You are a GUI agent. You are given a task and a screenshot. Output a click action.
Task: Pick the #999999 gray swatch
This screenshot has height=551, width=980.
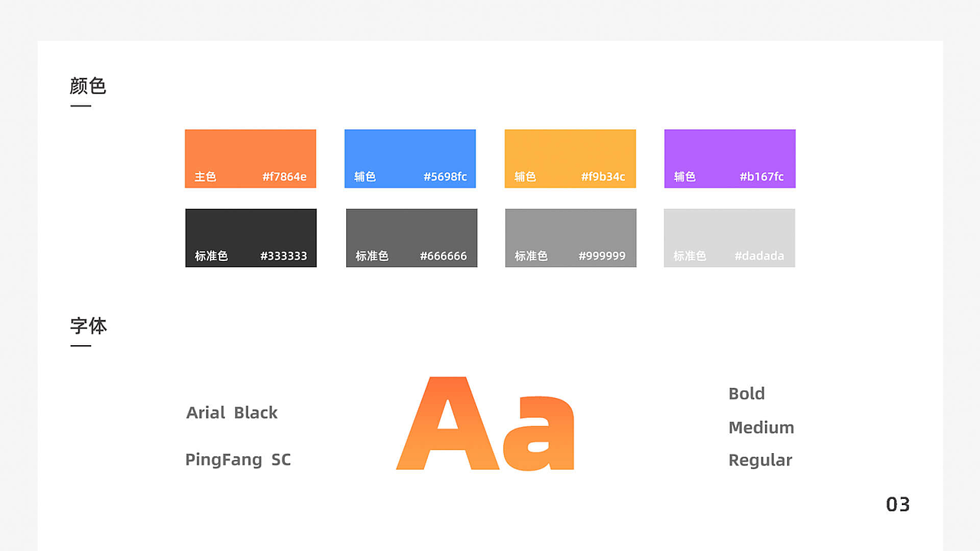[x=571, y=233]
